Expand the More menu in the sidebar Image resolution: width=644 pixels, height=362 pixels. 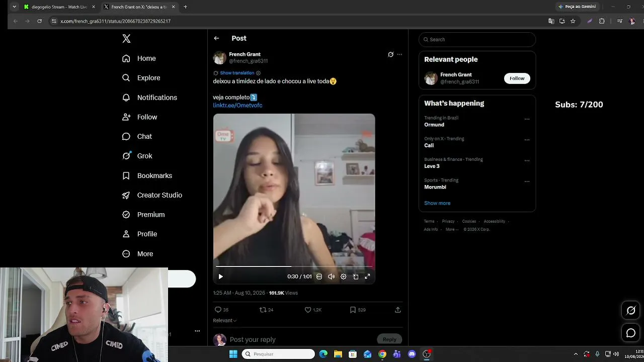(137, 254)
